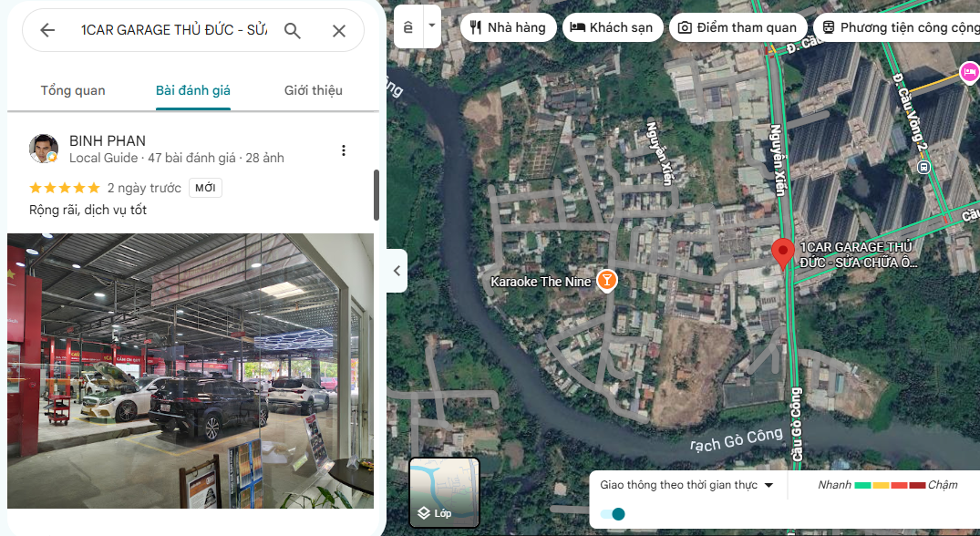Click the yellow traffic speed swatch
Viewport: 980px width, 536px height.
(x=882, y=485)
